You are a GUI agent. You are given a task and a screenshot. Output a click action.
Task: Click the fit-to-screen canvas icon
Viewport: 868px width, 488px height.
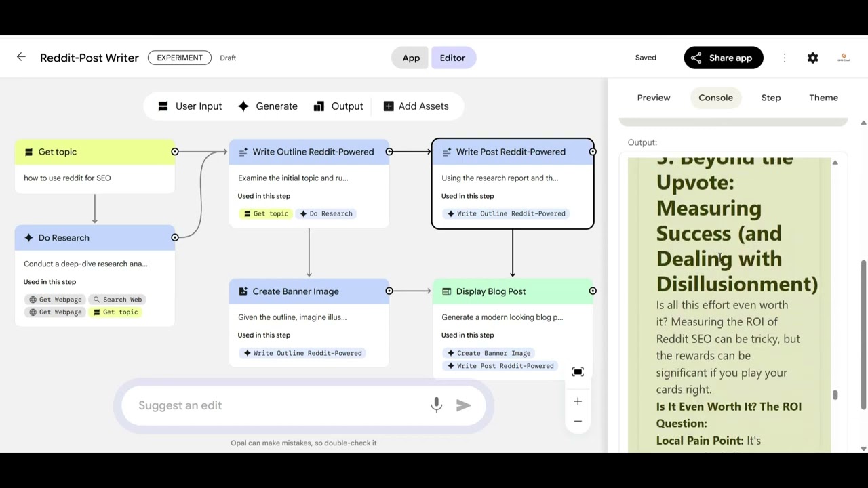(x=578, y=372)
